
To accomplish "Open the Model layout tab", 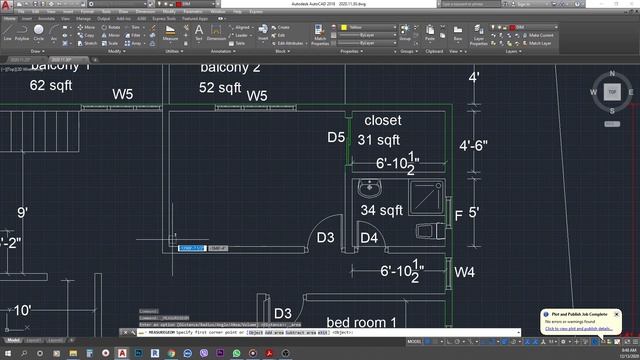I will 13,340.
